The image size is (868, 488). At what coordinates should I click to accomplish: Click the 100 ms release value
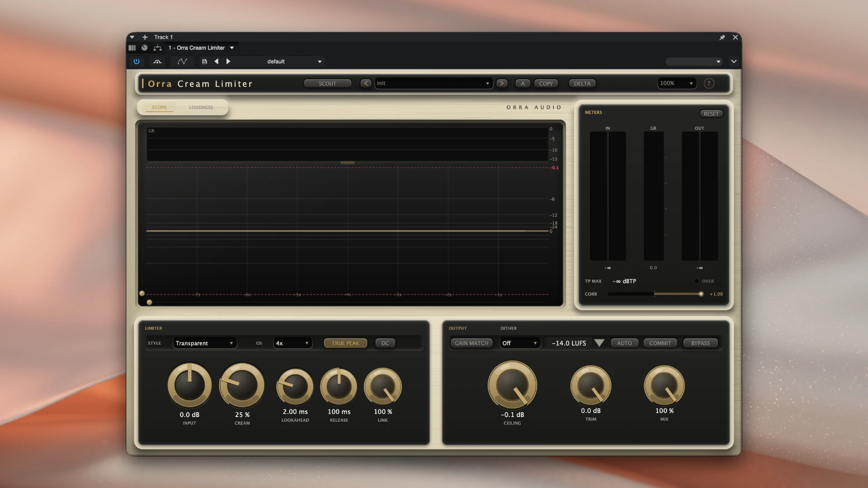click(x=339, y=412)
